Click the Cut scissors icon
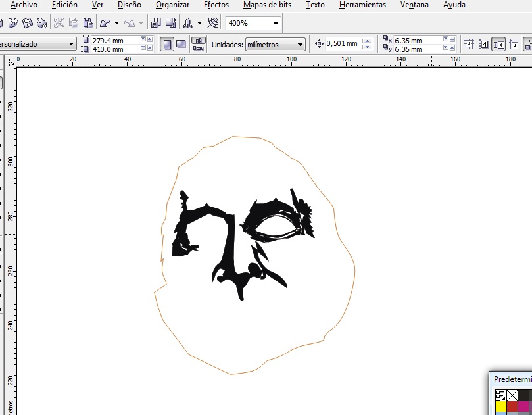Viewport: 532px width, 415px height. click(59, 23)
